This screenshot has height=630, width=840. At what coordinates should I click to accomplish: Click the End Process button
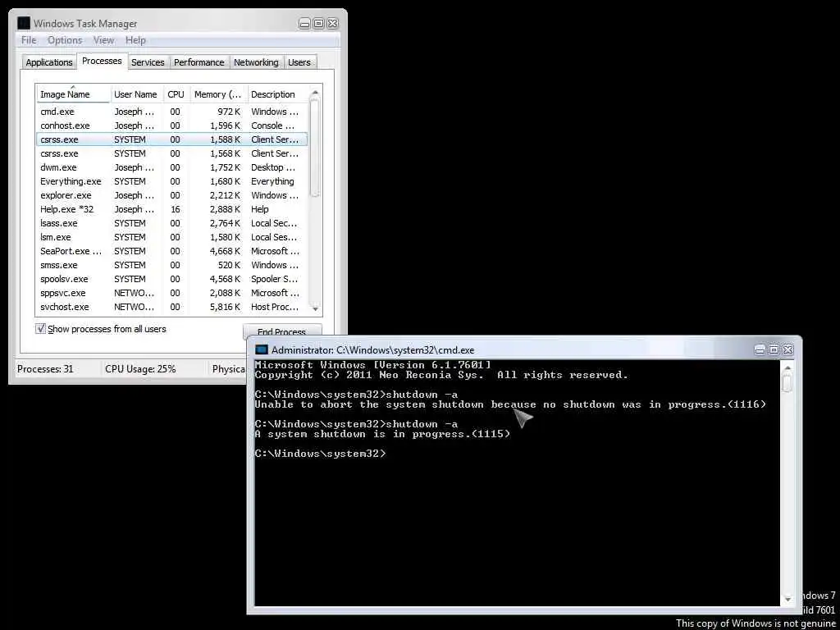[282, 331]
